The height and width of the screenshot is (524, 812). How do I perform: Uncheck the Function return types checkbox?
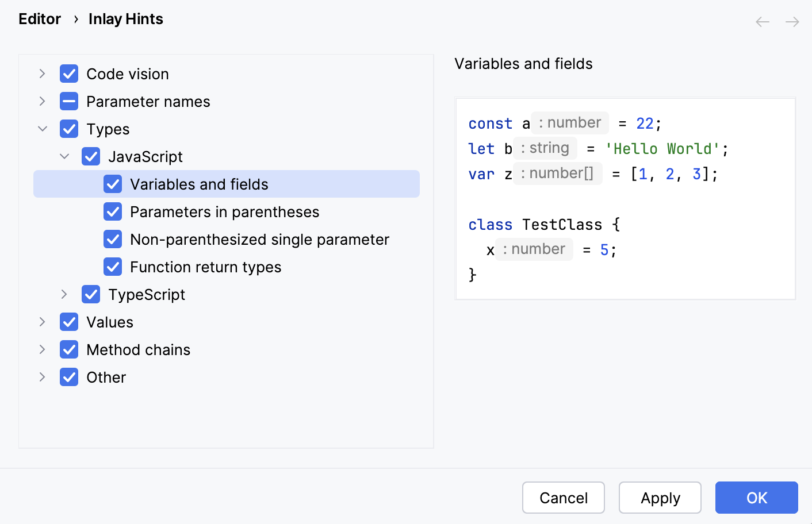[x=113, y=267]
